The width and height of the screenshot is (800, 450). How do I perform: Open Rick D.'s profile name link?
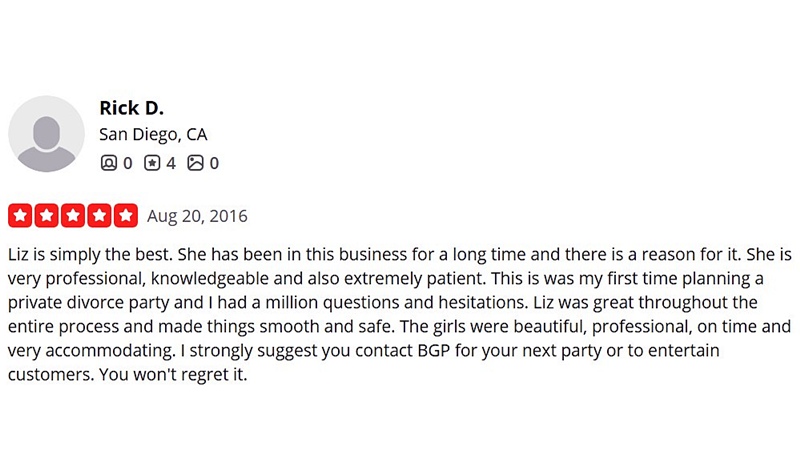point(131,107)
